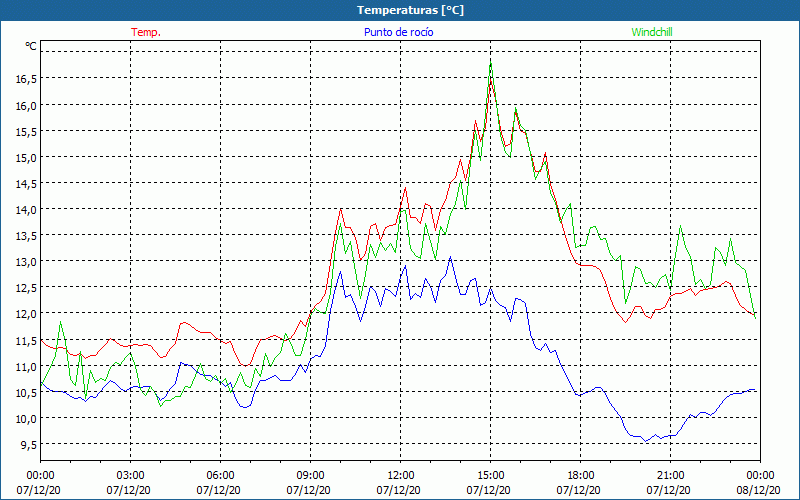Click the 14,5 y-axis value
Screen dimensions: 800x500
[x=26, y=183]
